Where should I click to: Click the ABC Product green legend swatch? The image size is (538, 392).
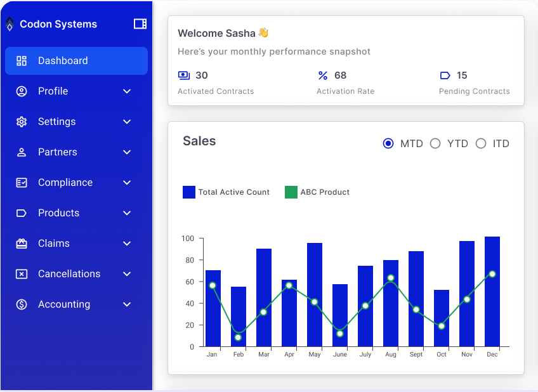[x=291, y=192]
